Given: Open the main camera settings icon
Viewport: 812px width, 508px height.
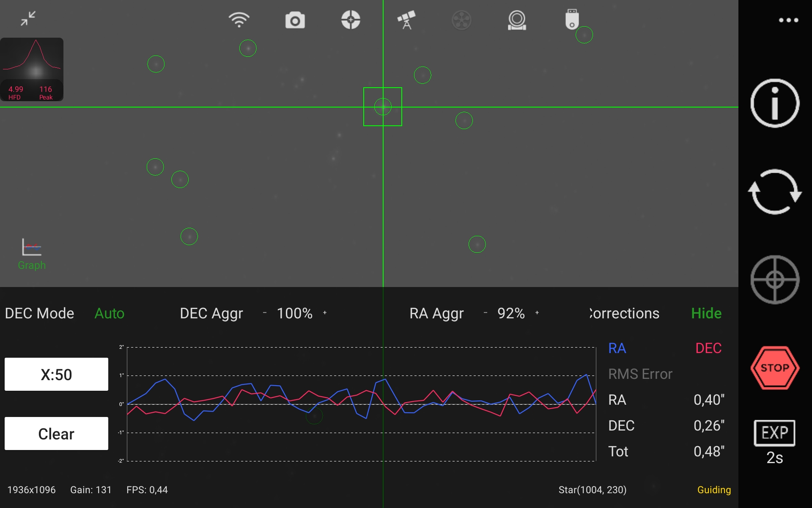Looking at the screenshot, I should point(295,20).
